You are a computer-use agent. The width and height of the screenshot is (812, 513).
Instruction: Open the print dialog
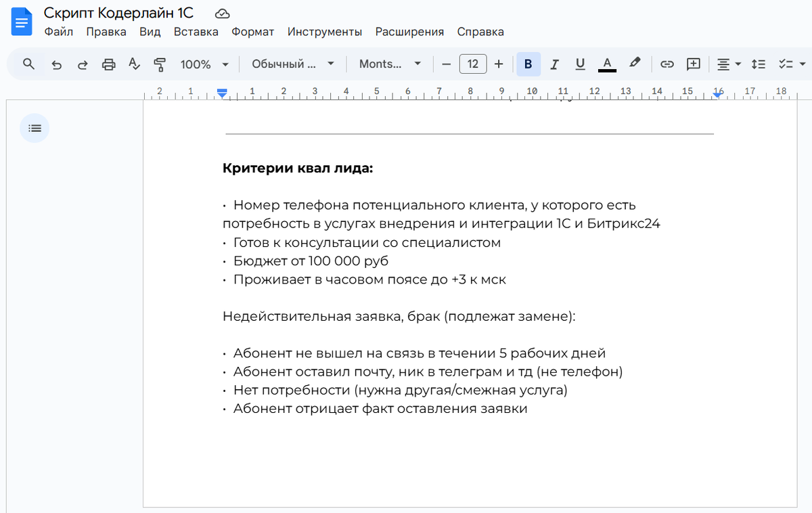108,64
